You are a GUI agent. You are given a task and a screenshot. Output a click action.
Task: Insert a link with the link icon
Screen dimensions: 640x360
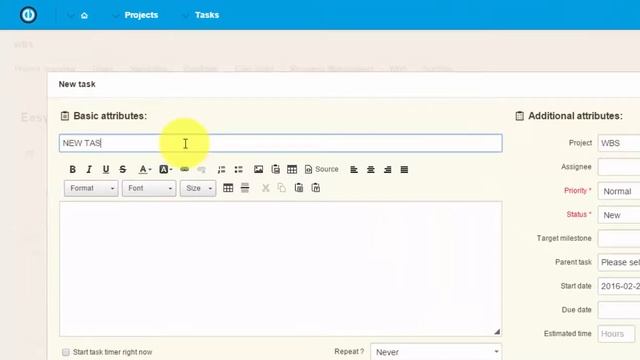click(x=184, y=169)
